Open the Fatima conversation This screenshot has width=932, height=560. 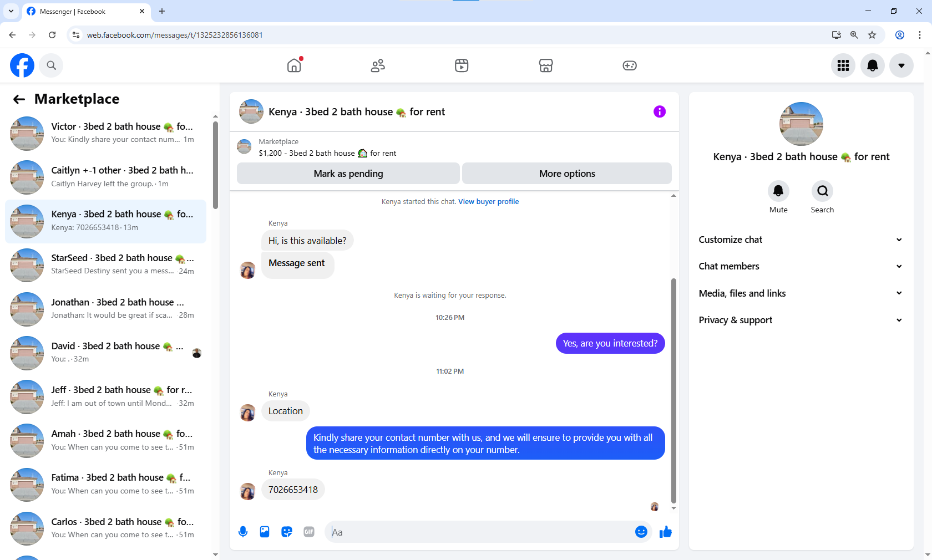tap(105, 484)
